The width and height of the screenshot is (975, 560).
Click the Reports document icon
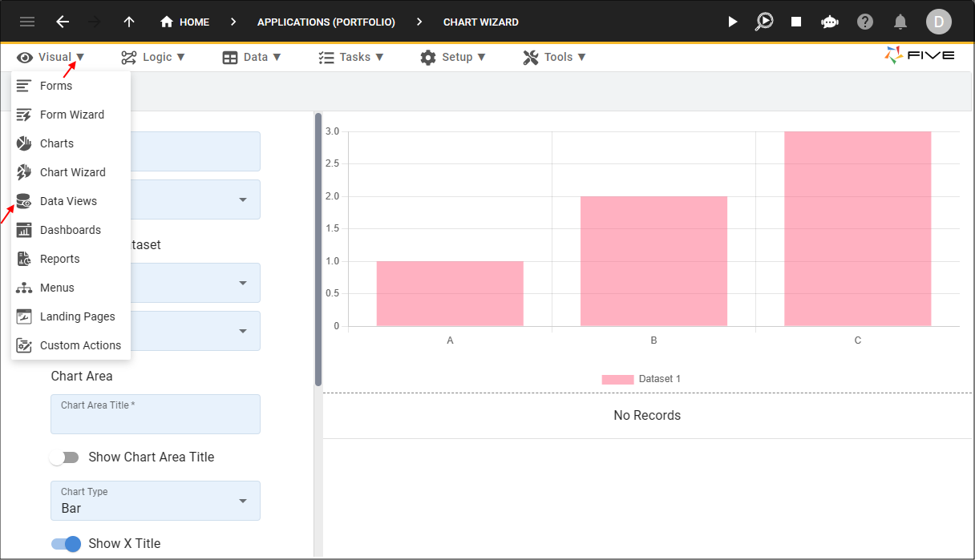pyautogui.click(x=24, y=259)
